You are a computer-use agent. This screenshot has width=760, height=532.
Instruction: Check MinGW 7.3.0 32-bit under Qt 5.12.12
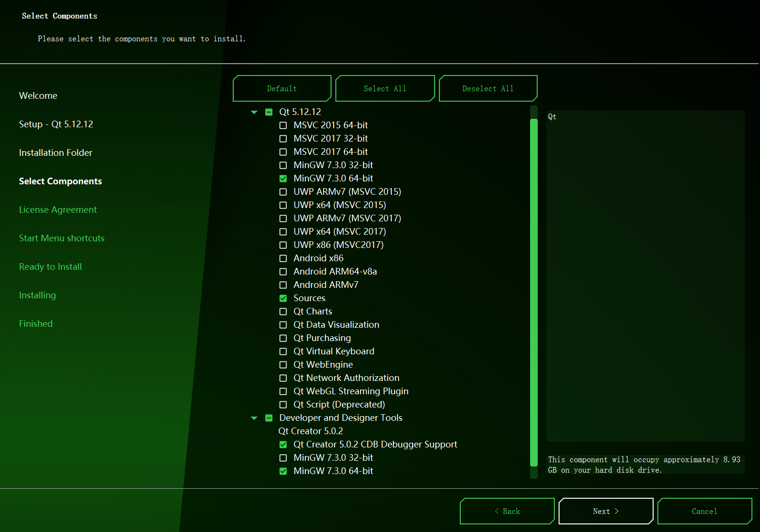click(x=283, y=165)
